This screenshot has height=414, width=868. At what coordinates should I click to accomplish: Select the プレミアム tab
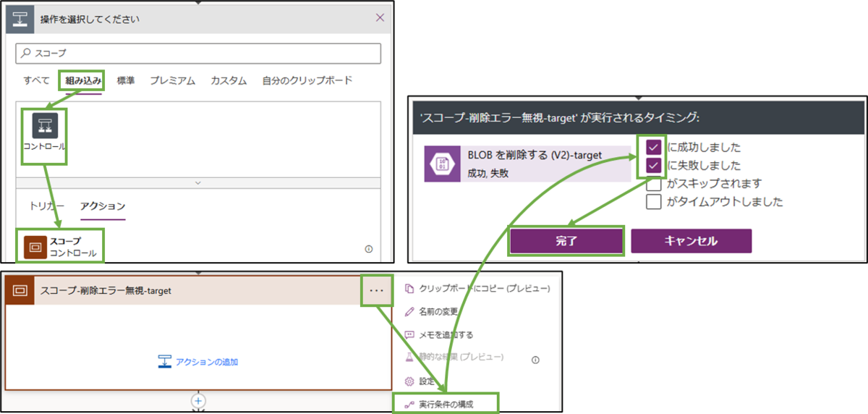click(x=172, y=80)
